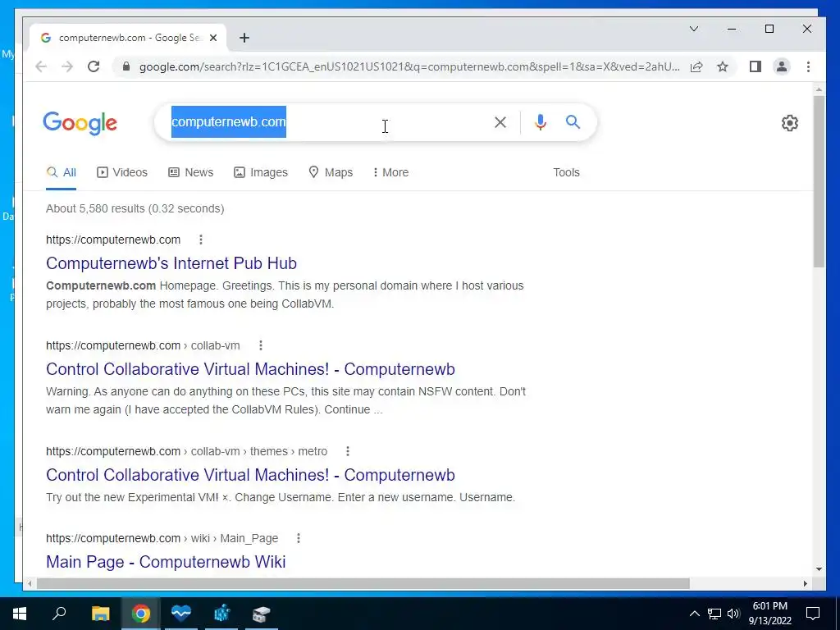Click the browser forward arrow
Screen dimensions: 840x630
click(x=67, y=66)
